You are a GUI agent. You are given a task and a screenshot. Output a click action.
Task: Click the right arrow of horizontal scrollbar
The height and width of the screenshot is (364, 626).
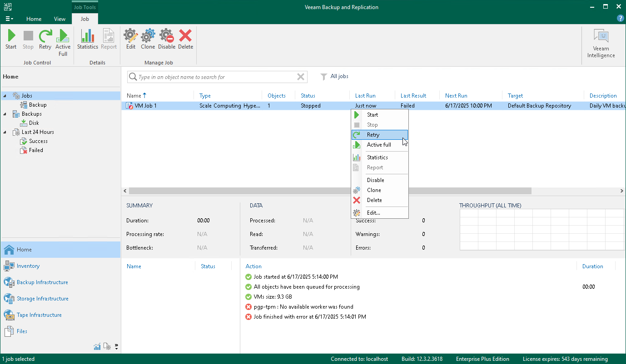click(x=622, y=191)
